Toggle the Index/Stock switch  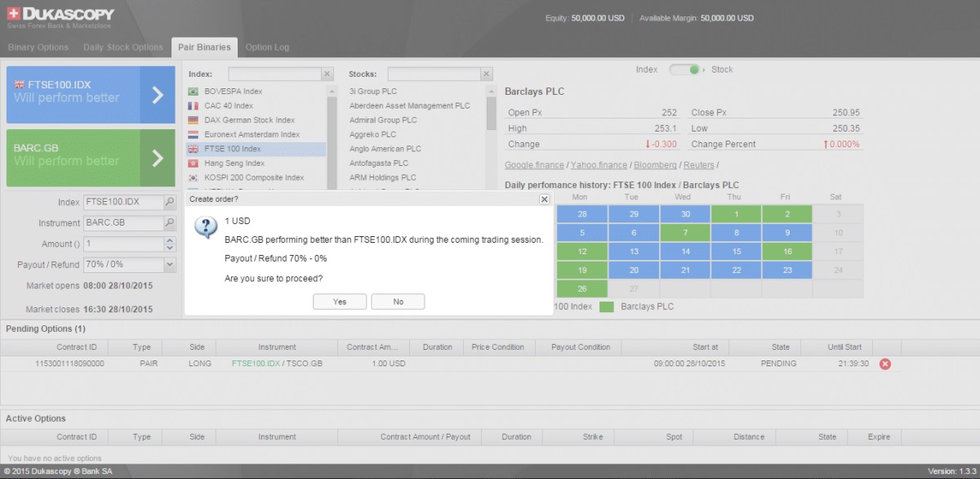point(684,70)
